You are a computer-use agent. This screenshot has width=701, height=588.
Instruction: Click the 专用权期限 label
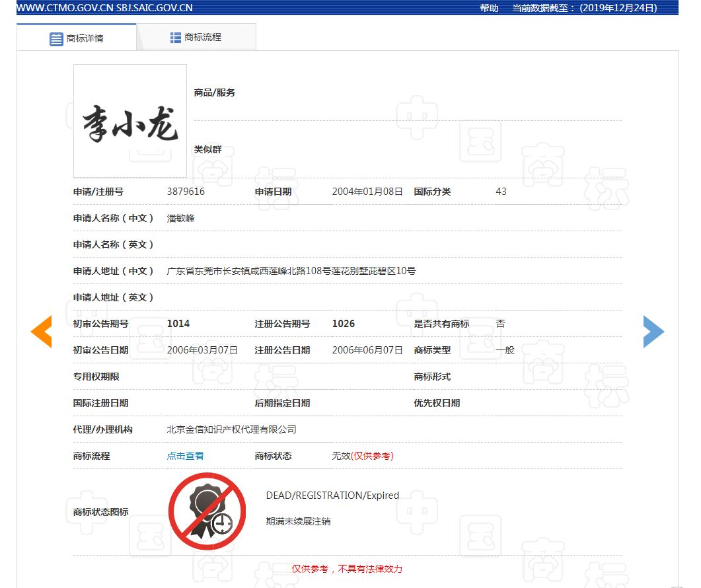tap(96, 377)
